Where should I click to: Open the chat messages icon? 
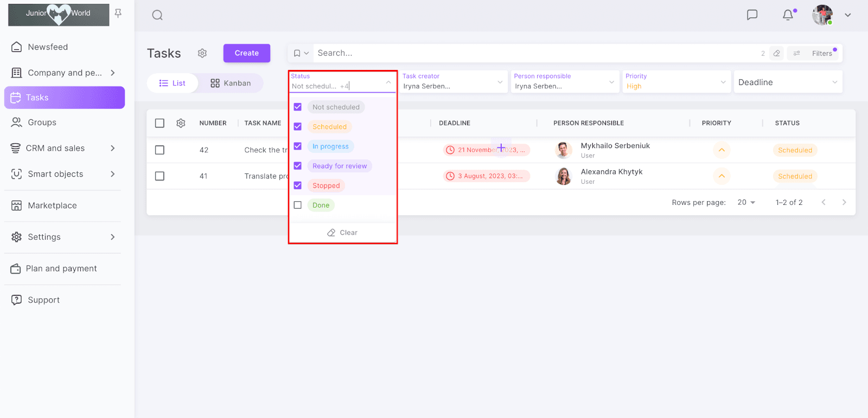[x=752, y=15]
